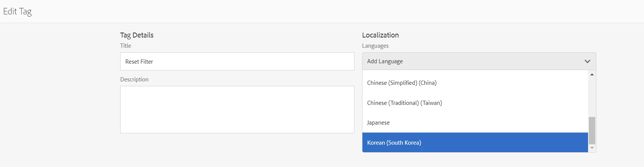Click the language list scroll down arrow

pyautogui.click(x=592, y=148)
